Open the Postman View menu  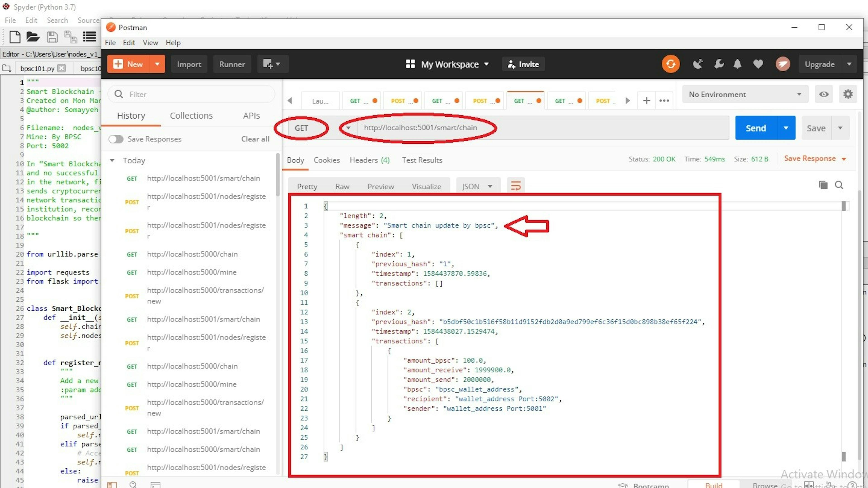pos(150,43)
